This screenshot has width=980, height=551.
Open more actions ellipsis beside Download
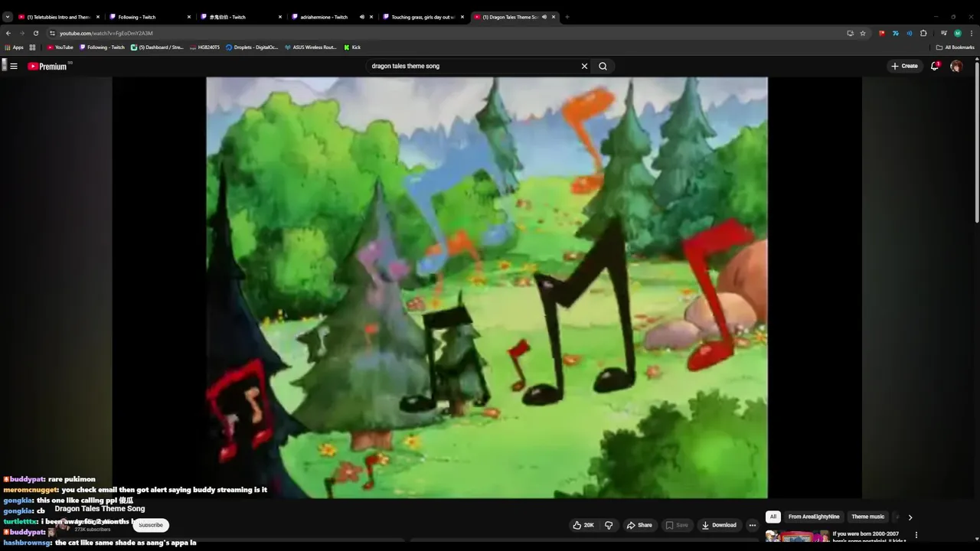(753, 525)
